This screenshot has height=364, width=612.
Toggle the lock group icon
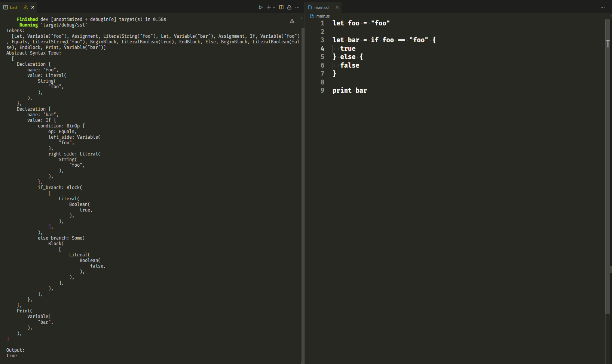point(289,7)
